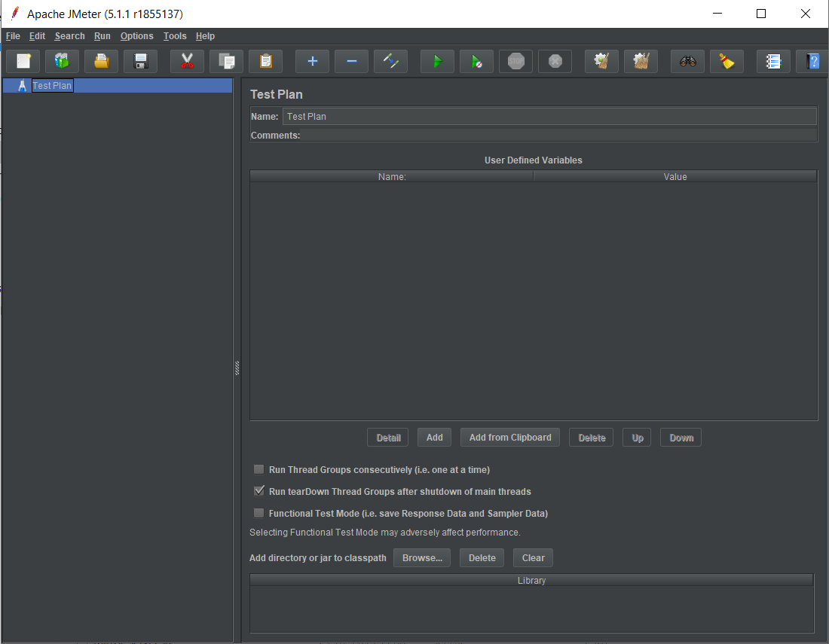Start the test with green arrow

(x=437, y=61)
